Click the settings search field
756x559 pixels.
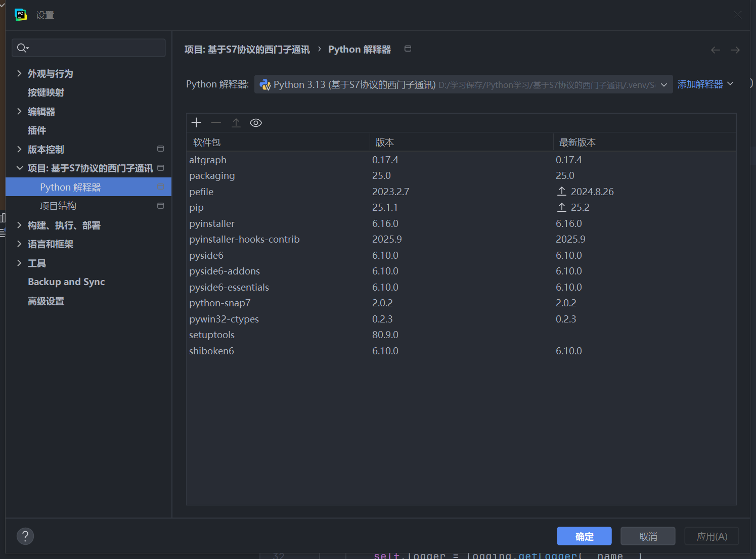88,48
